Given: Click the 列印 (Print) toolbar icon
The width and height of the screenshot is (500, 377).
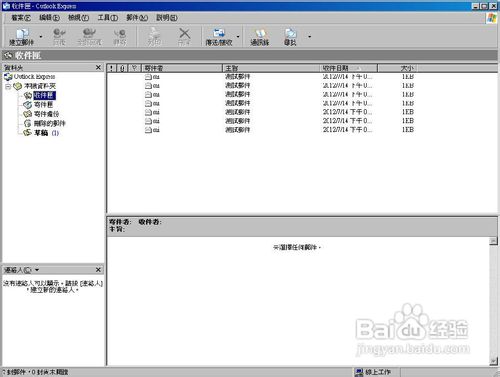Looking at the screenshot, I should (x=154, y=37).
